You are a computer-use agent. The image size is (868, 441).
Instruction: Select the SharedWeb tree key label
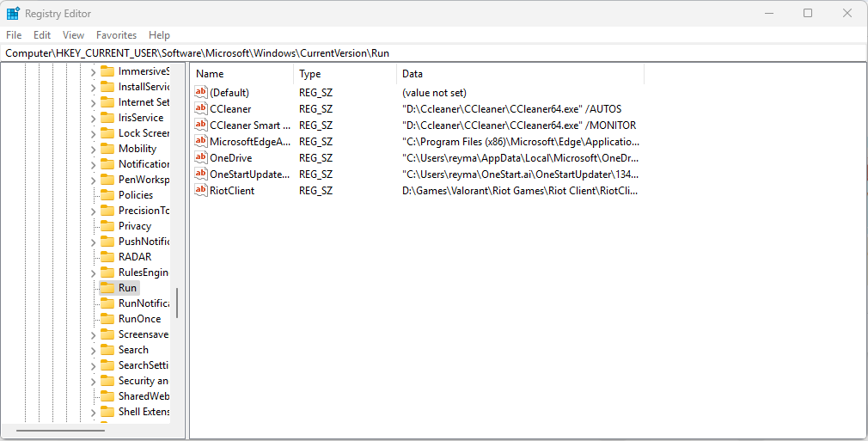[144, 396]
